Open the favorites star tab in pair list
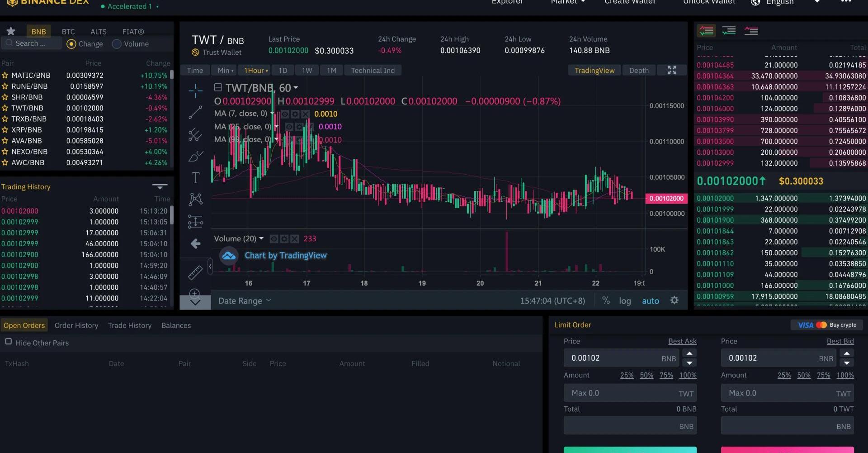Screen dimensions: 868x453 (11, 31)
